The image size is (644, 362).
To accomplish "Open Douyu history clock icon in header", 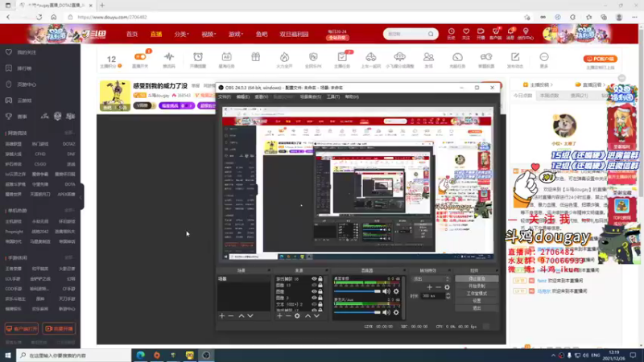I will (452, 34).
